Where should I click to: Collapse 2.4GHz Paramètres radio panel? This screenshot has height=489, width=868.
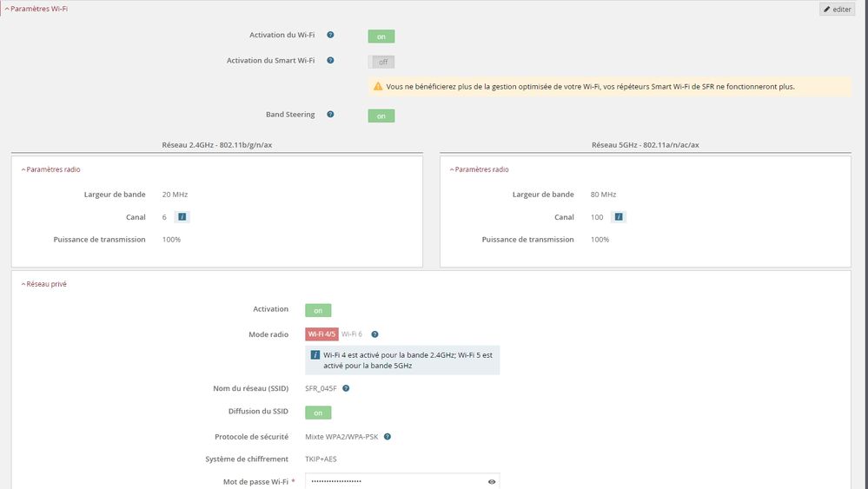pos(53,169)
